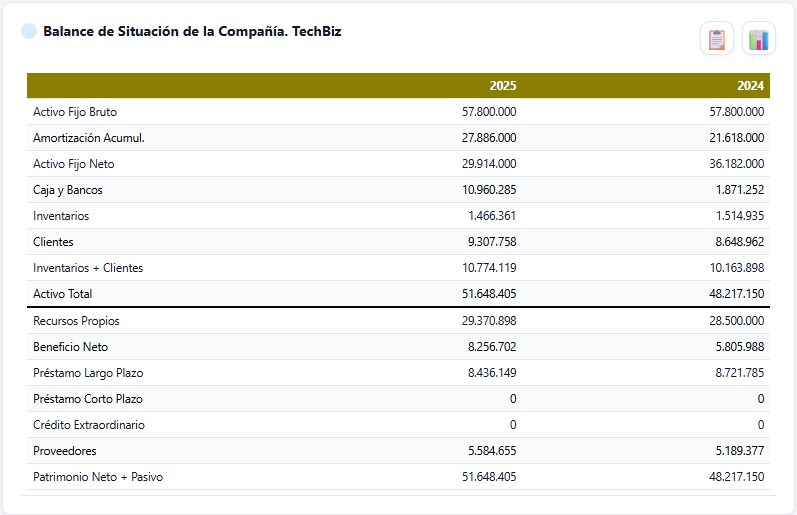797x515 pixels.
Task: Select the value 8.721.785
Action: pos(740,373)
